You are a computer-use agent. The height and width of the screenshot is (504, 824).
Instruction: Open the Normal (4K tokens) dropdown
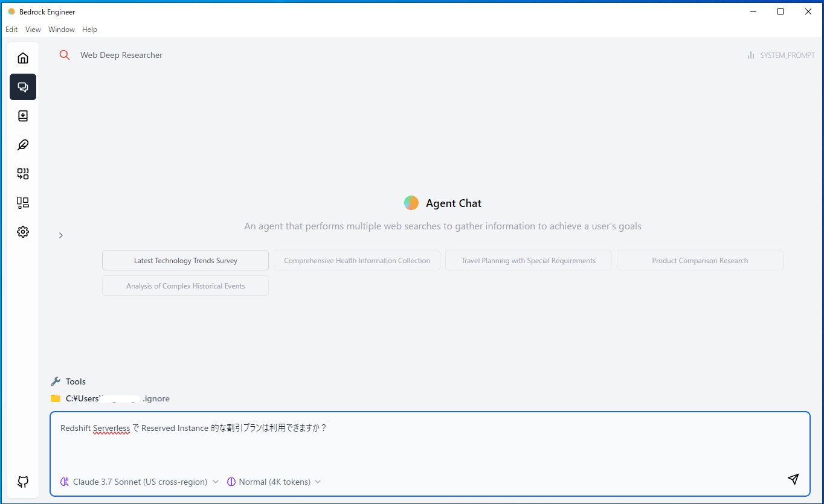click(x=274, y=482)
